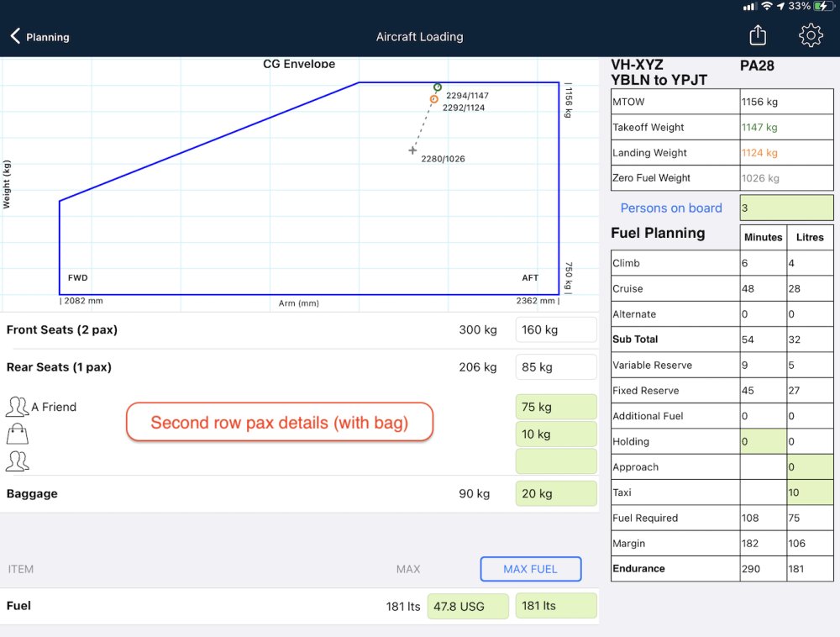Tap the Cruise minutes value 48
This screenshot has height=637, width=840.
(748, 289)
